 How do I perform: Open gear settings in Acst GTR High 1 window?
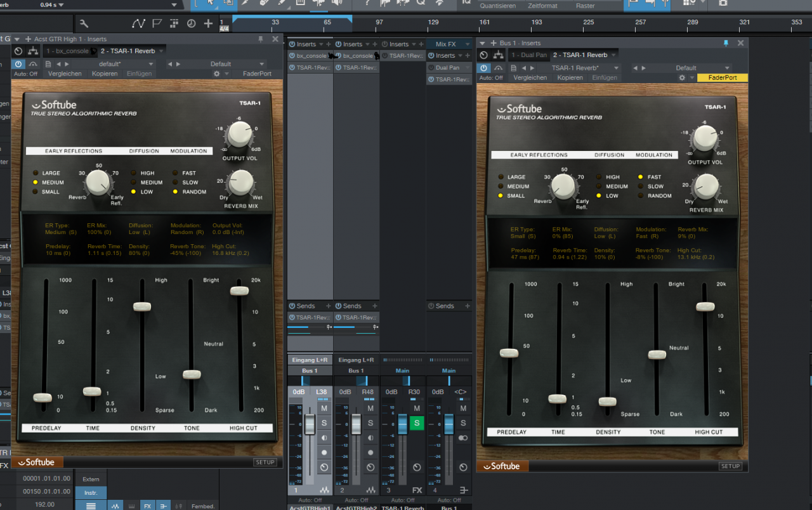216,74
